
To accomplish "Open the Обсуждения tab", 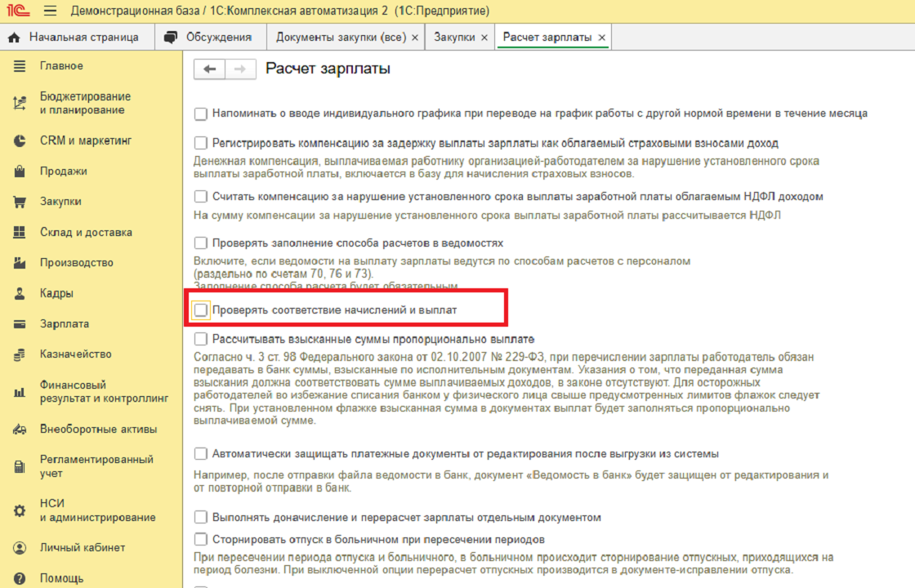I will coord(211,38).
